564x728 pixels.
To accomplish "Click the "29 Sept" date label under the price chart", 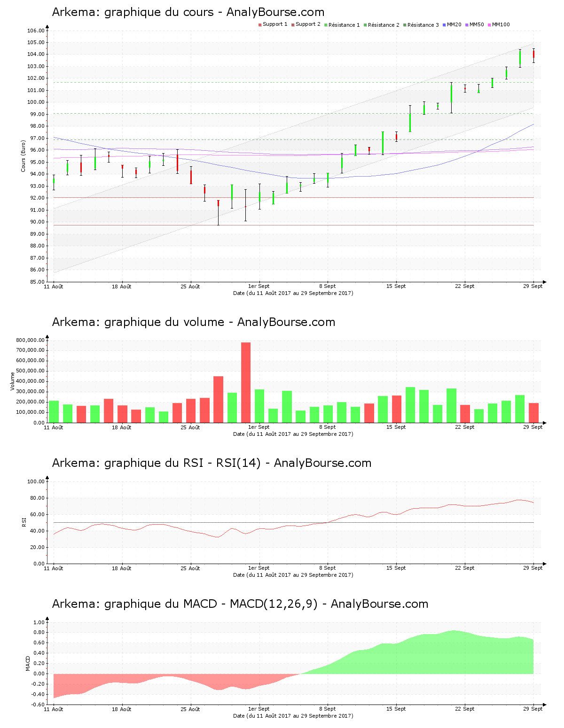I will coord(533,287).
